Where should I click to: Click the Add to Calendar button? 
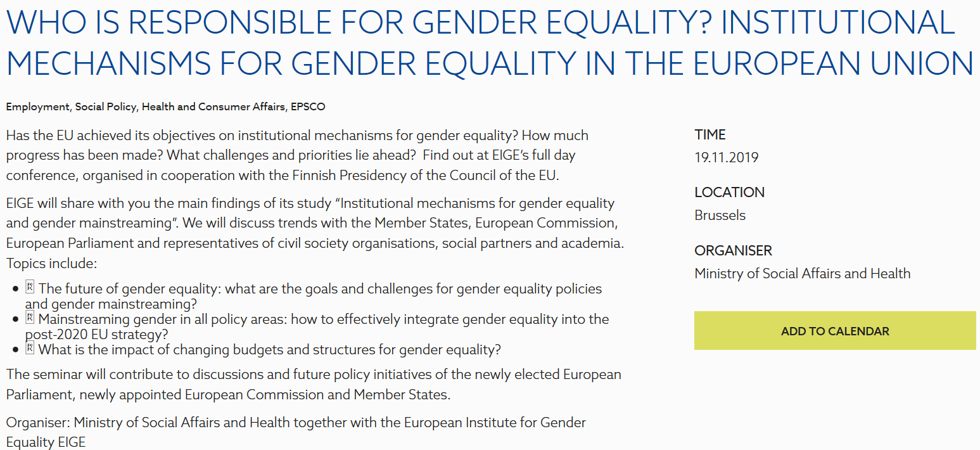pyautogui.click(x=834, y=331)
